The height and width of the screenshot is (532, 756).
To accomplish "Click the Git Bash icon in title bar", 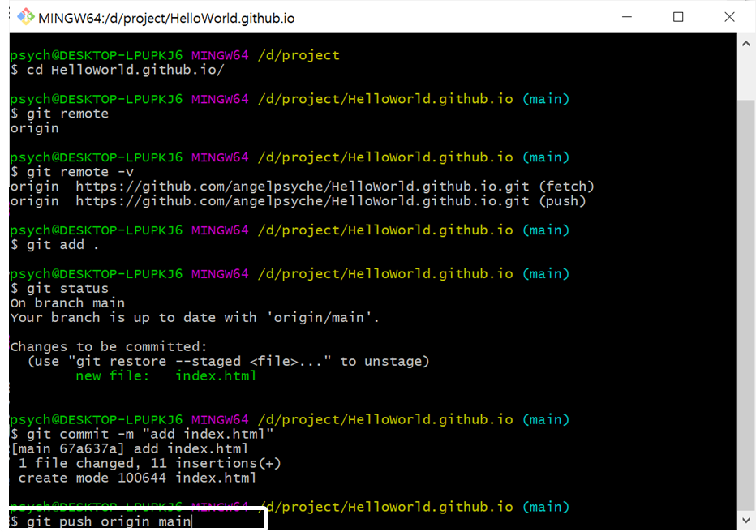I will coord(26,17).
